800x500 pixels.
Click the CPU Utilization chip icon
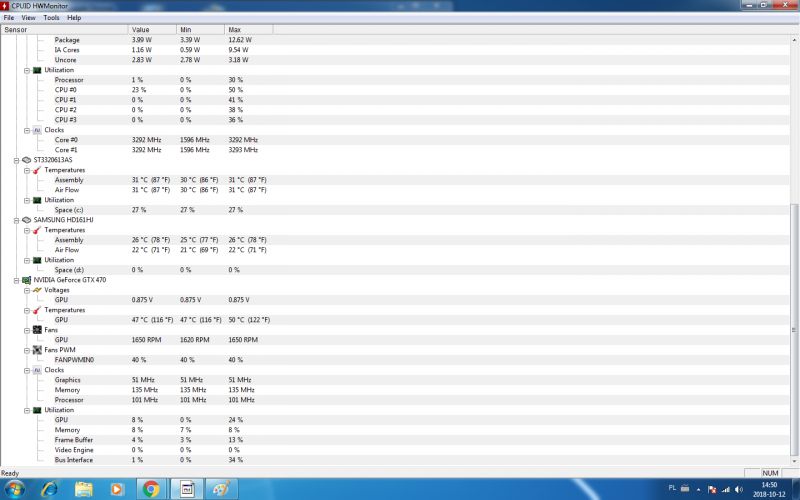pyautogui.click(x=37, y=70)
